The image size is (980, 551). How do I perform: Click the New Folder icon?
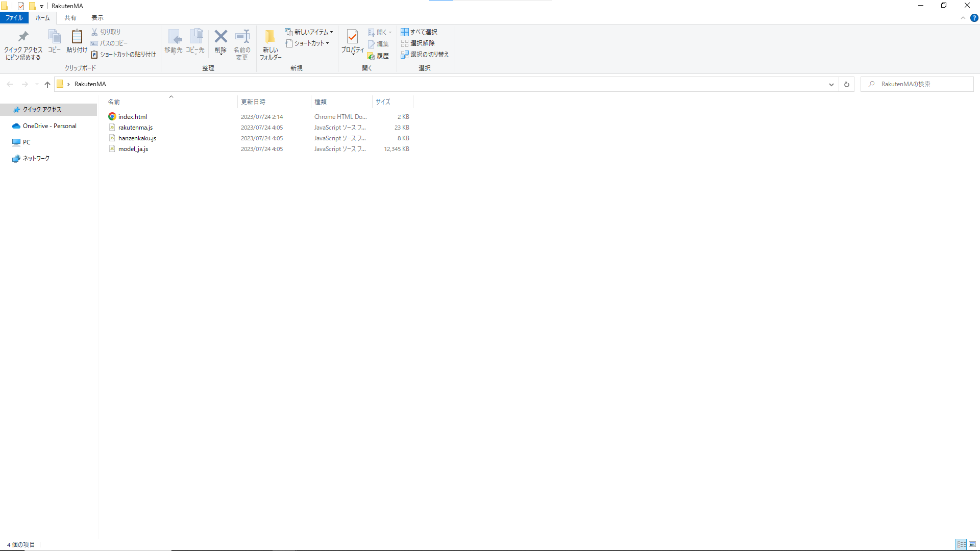coord(270,37)
